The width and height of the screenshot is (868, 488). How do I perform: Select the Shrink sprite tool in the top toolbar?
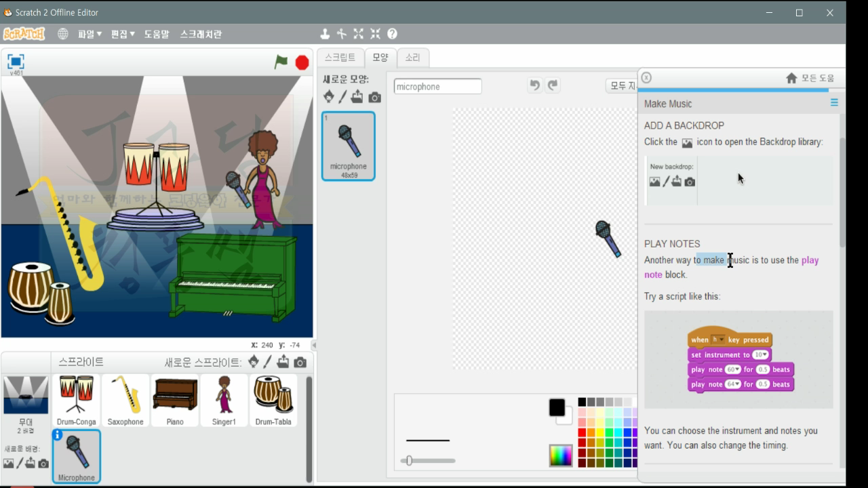point(375,34)
